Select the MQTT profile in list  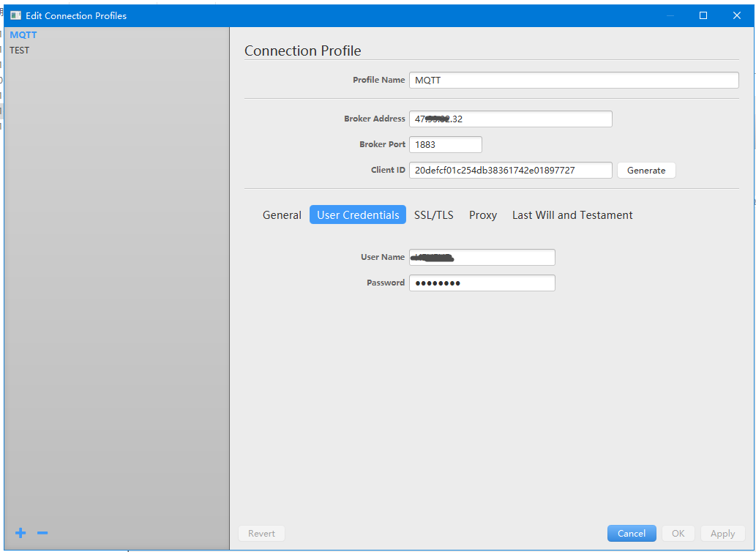pos(23,34)
